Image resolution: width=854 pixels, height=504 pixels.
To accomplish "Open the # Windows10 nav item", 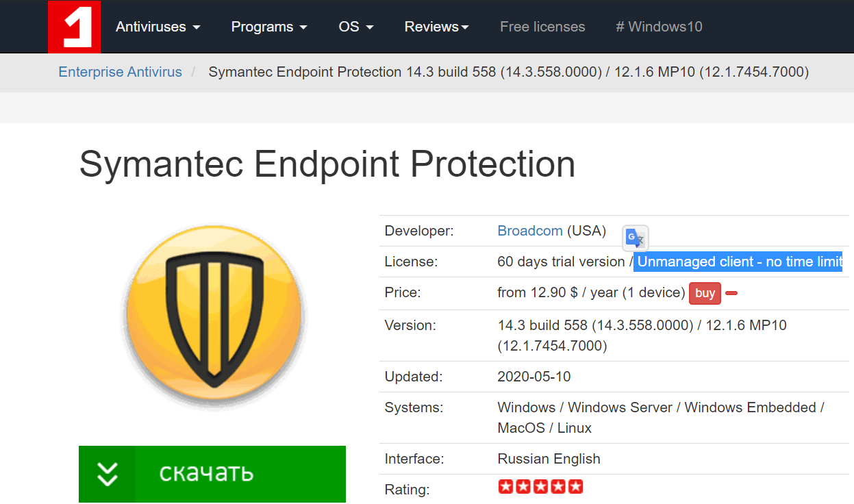I will click(x=659, y=27).
